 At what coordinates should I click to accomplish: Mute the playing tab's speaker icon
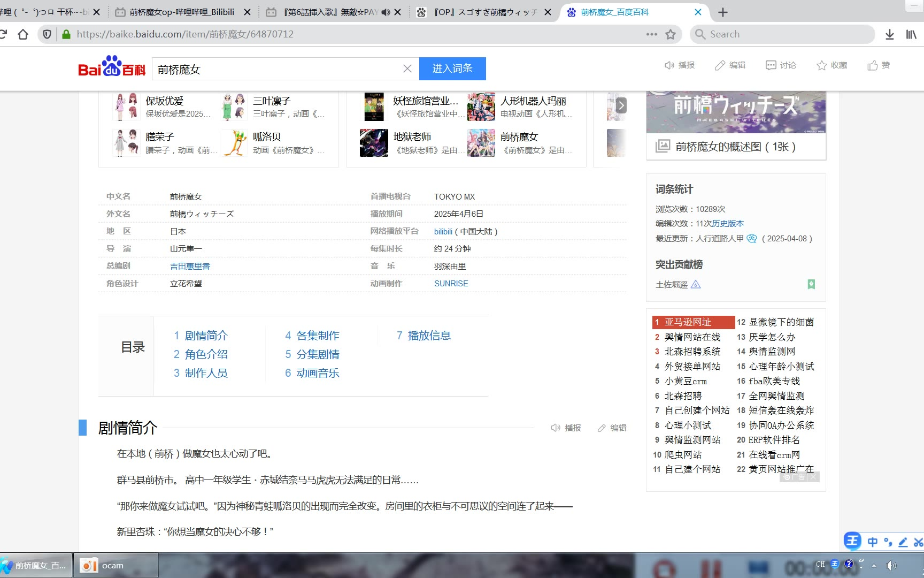386,12
